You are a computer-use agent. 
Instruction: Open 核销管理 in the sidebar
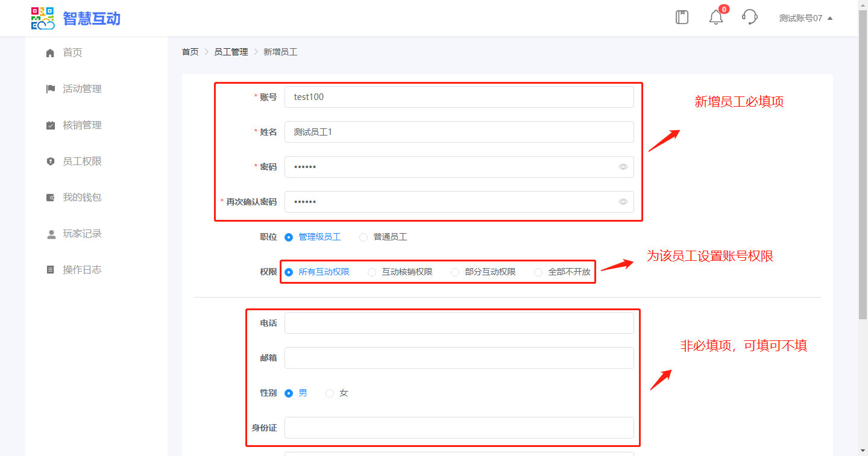[x=82, y=125]
